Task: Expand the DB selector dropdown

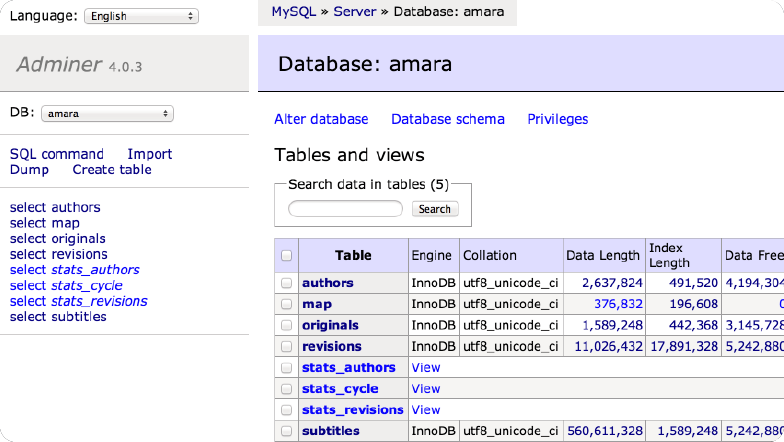Action: coord(107,114)
